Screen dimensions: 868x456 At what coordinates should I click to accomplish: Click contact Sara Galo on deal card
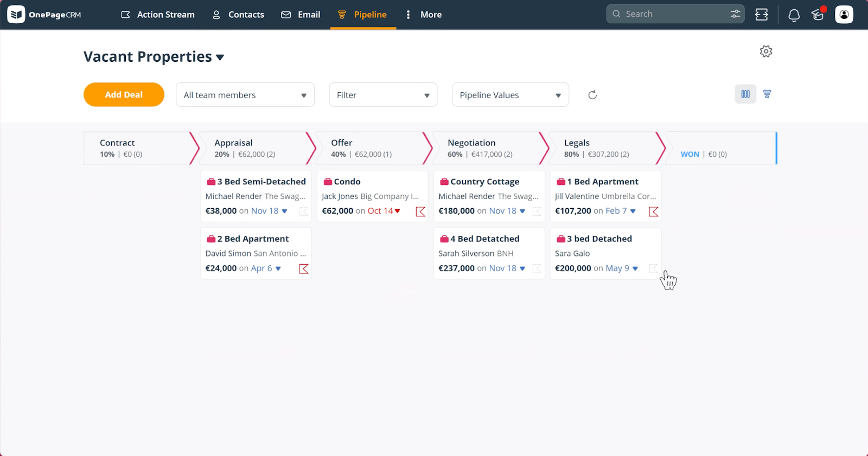[x=572, y=253]
